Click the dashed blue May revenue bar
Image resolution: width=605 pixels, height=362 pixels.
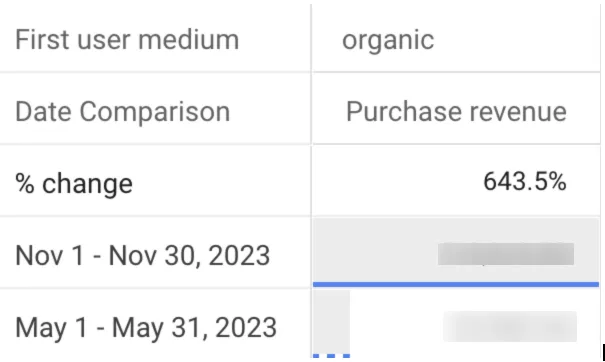pos(331,356)
